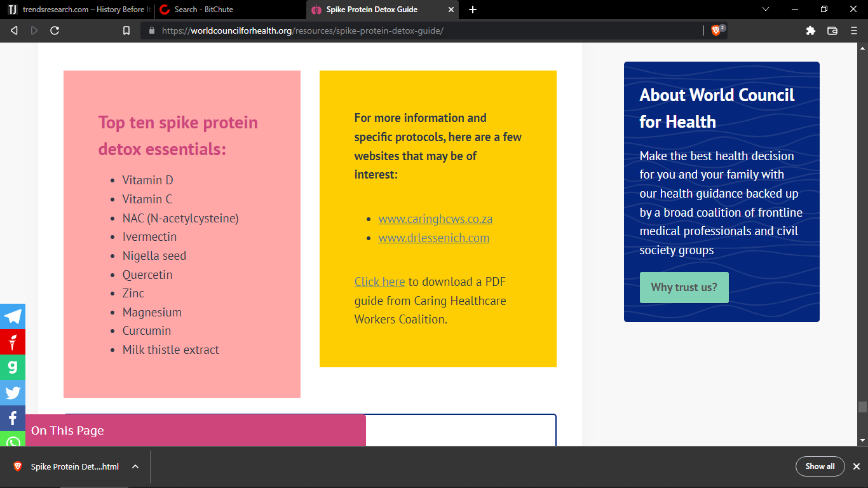Click the Quercetin list item
868x488 pixels.
tap(147, 275)
